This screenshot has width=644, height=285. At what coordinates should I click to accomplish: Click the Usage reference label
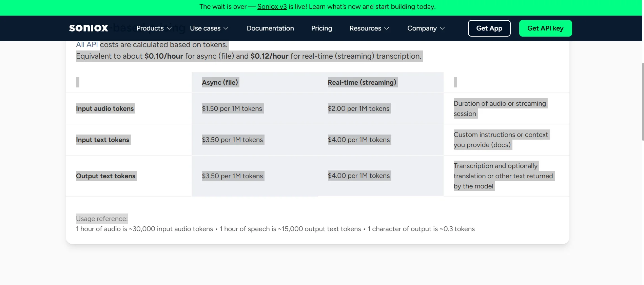pos(102,219)
